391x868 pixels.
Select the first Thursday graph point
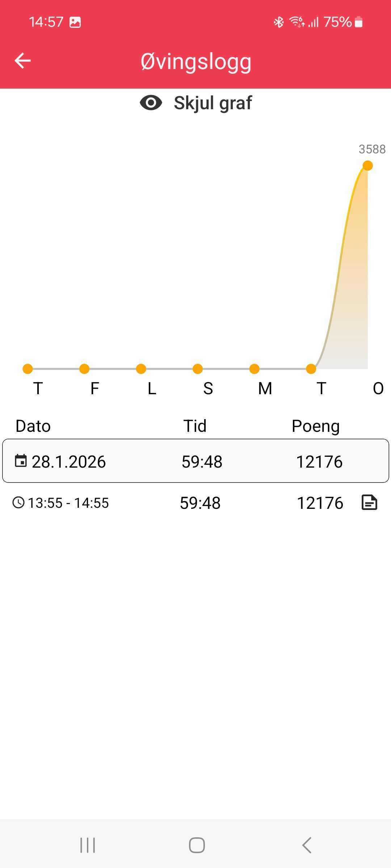click(28, 369)
